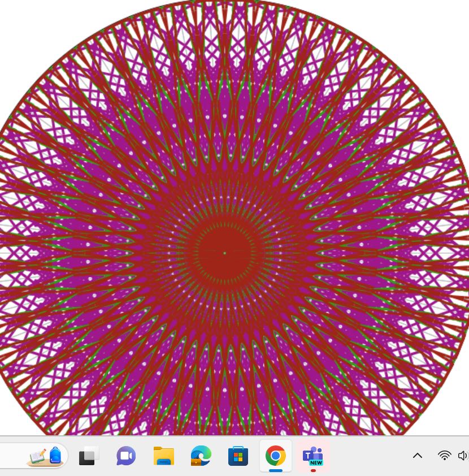Screen dimensions: 469x476
Task: Click empty taskbar space right of Teams
Action: 367,456
